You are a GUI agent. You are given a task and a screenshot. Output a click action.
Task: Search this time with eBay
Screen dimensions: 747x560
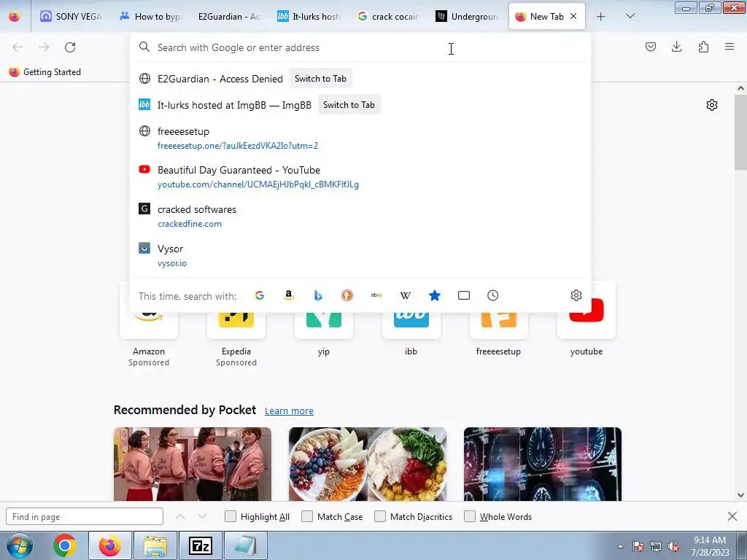pos(376,295)
